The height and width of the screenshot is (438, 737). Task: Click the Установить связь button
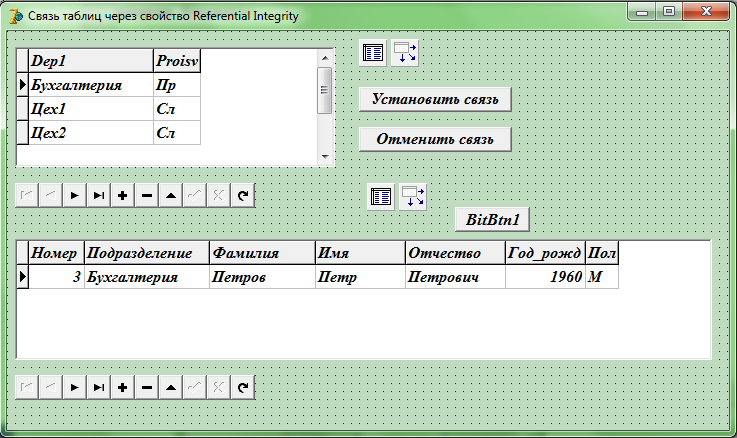pos(435,99)
